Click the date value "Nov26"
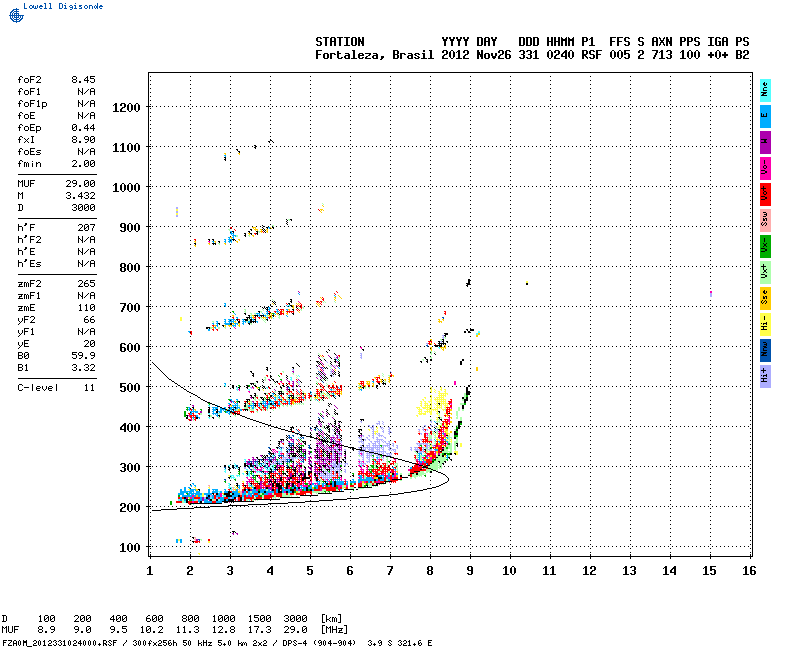This screenshot has width=800, height=650. (493, 55)
